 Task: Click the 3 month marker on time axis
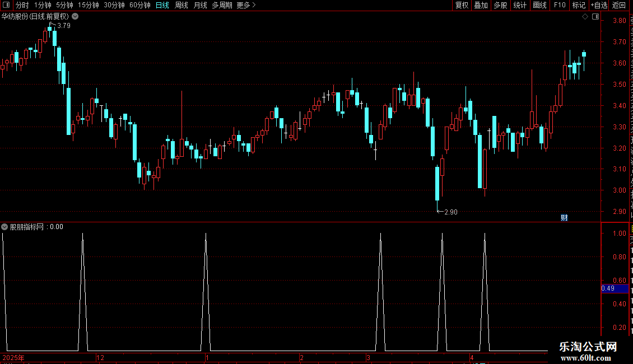[368, 357]
